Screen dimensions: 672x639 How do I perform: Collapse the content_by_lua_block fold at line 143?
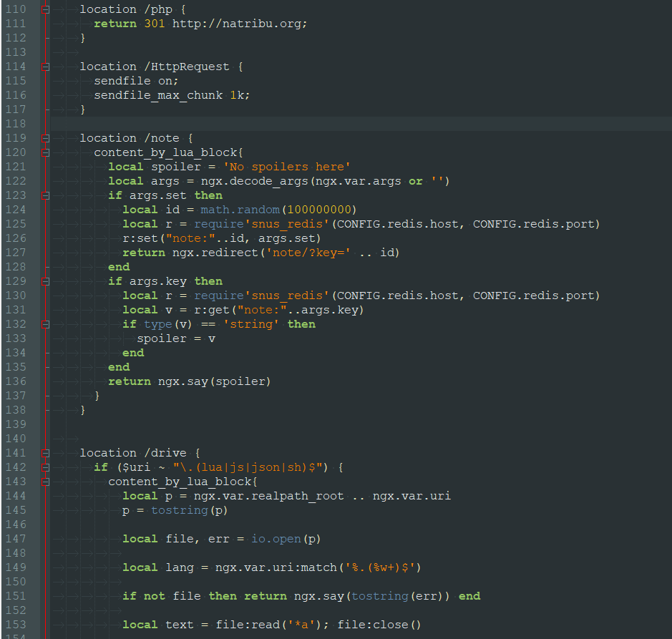45,482
